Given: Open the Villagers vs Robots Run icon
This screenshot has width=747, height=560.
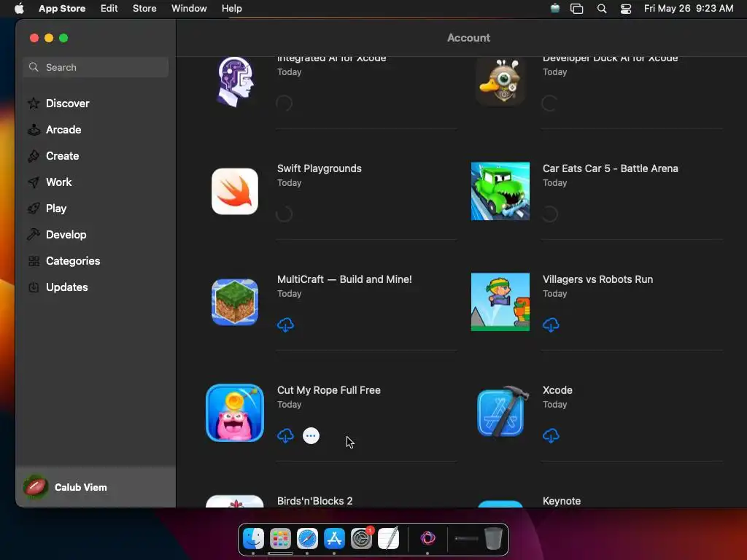Looking at the screenshot, I should click(500, 302).
